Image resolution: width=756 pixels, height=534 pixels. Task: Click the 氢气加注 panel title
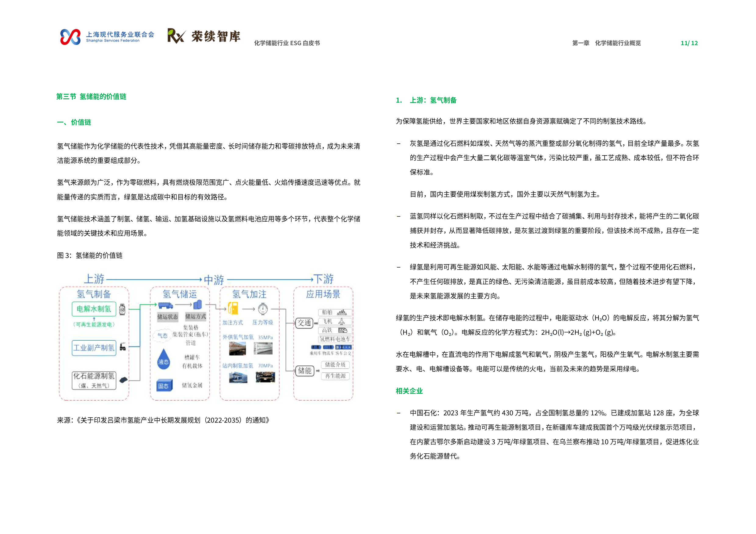pyautogui.click(x=249, y=294)
